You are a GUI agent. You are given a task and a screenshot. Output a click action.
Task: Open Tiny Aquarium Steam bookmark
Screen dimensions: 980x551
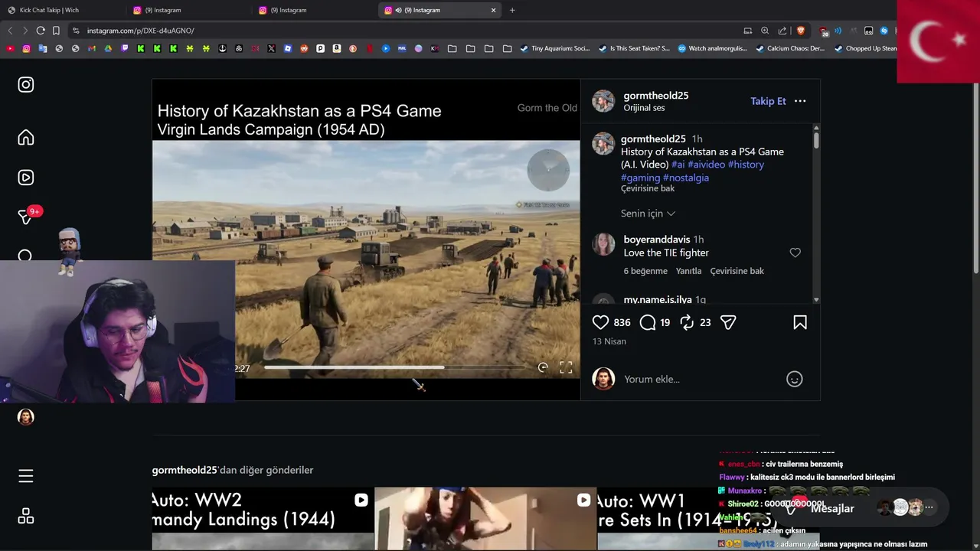click(x=555, y=48)
